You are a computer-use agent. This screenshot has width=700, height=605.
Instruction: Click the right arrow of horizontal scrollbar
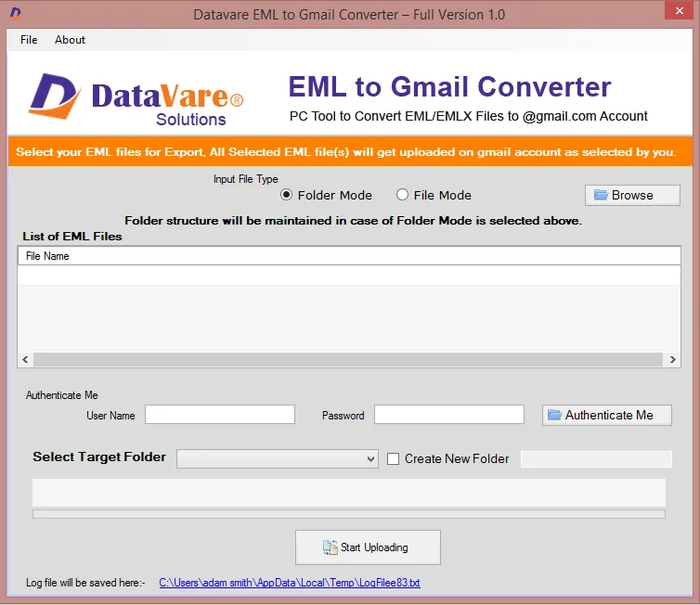point(672,360)
